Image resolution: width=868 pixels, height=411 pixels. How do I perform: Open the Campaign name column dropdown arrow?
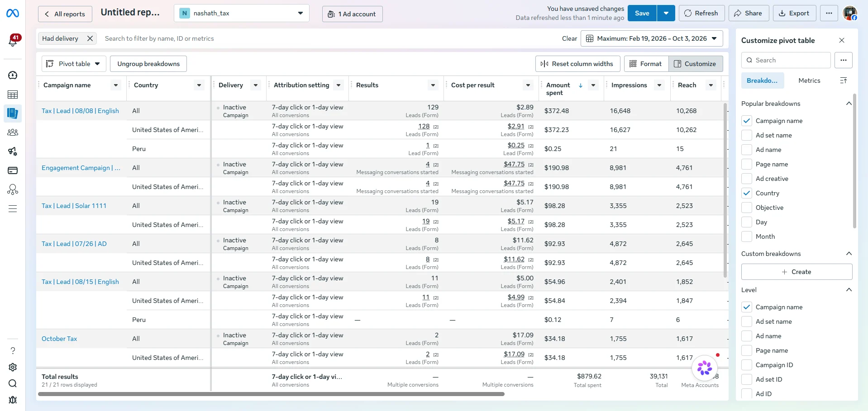116,85
